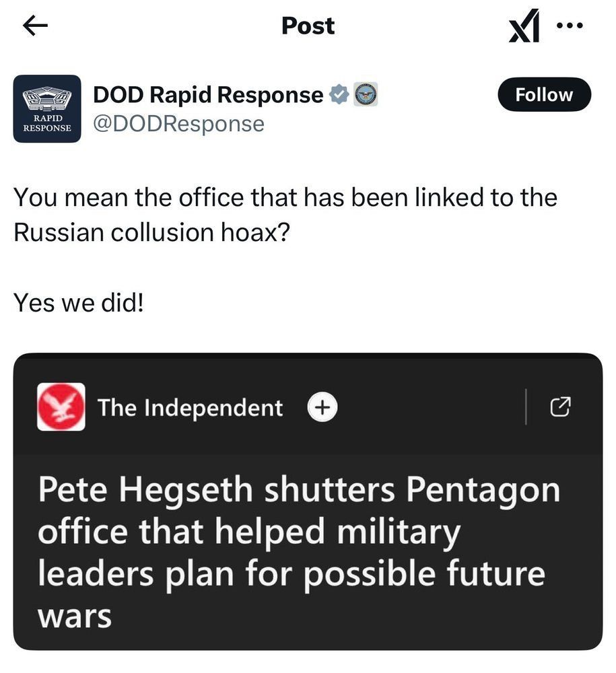Tap the Post header title
This screenshot has height=673, width=616.
coord(308,26)
